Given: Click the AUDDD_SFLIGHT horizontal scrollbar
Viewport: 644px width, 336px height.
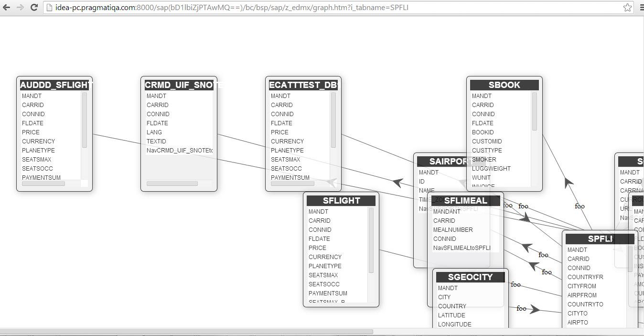Looking at the screenshot, I should 43,184.
